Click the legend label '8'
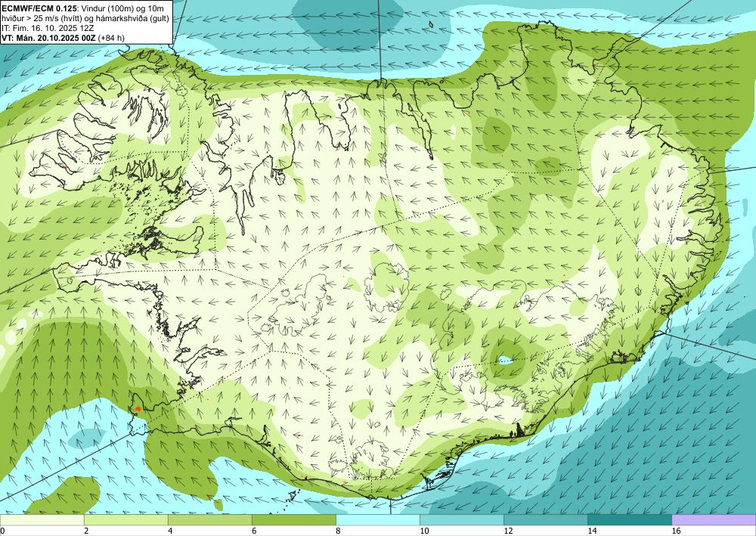 (x=338, y=531)
